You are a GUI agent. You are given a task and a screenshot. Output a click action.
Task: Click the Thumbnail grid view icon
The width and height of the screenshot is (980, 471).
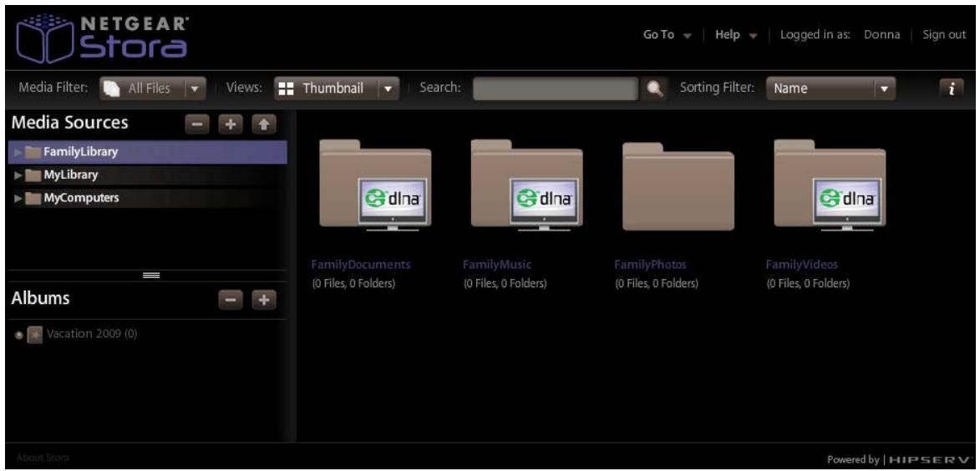[x=286, y=89]
